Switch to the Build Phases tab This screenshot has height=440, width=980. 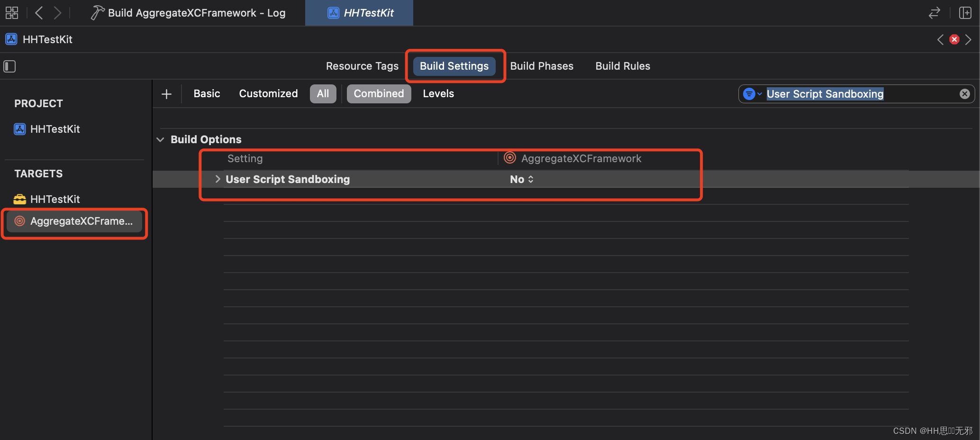tap(542, 66)
